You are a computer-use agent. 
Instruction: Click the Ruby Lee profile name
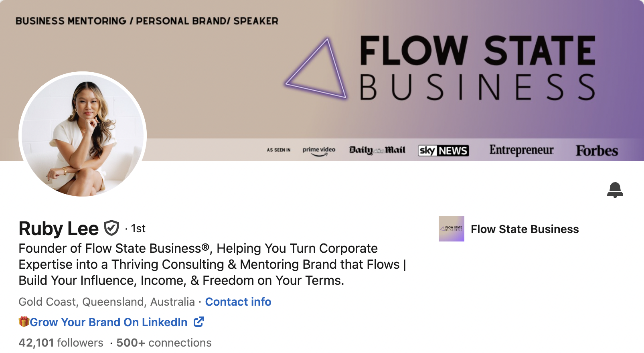[59, 229]
